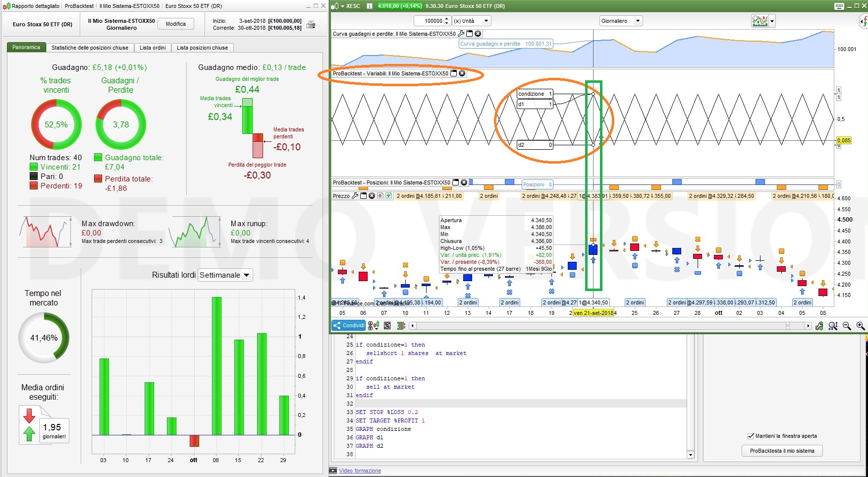Select the 'Euro Stoxx 50 ETF (DR)' report header tab
This screenshot has height=477, width=868.
(x=43, y=24)
